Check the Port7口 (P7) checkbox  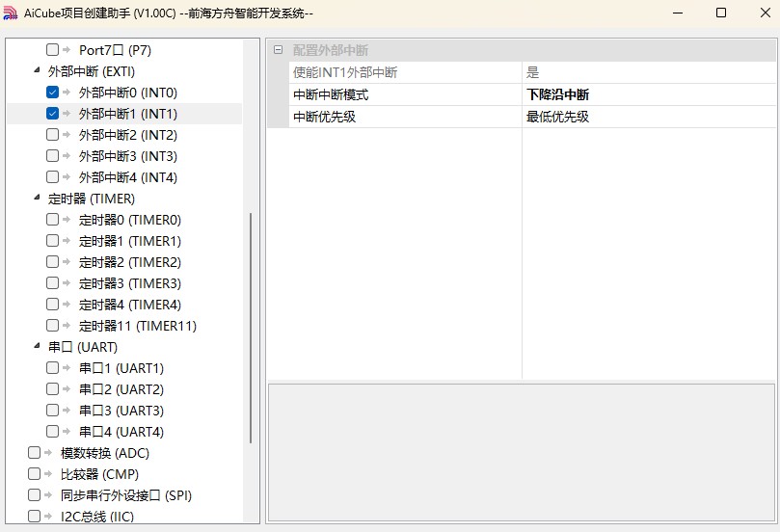(52, 50)
